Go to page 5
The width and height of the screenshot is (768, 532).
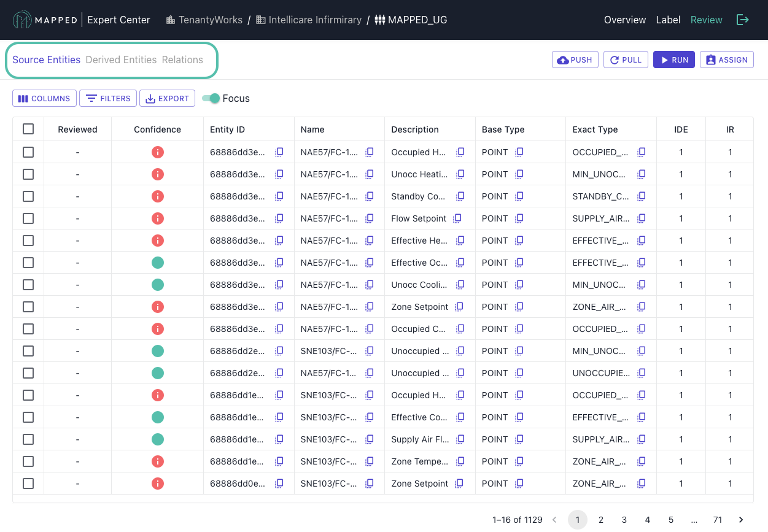pos(671,520)
